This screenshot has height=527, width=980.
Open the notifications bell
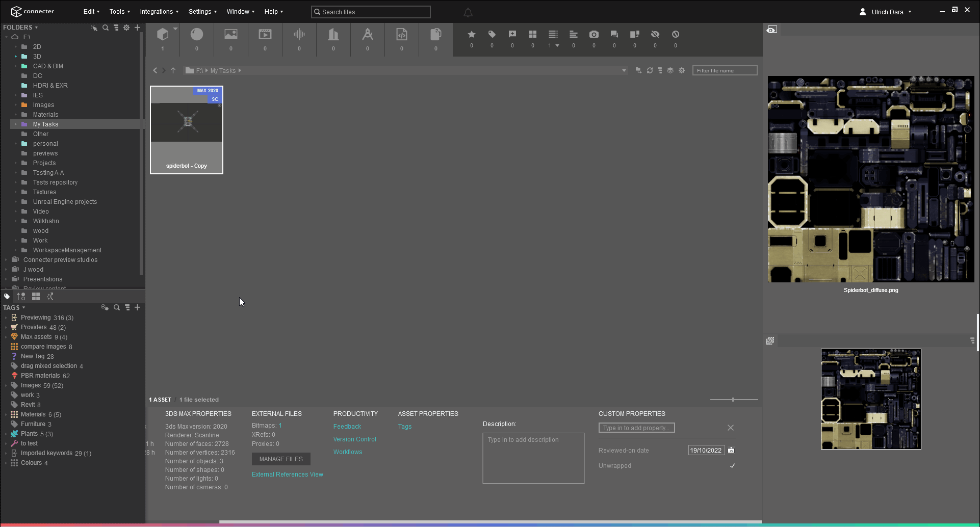[468, 12]
